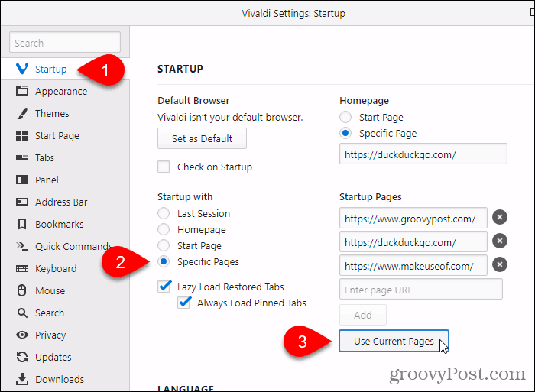Toggle Lazy Load Restored Tabs checkbox
Viewport: 535px width, 392px height.
(x=164, y=286)
